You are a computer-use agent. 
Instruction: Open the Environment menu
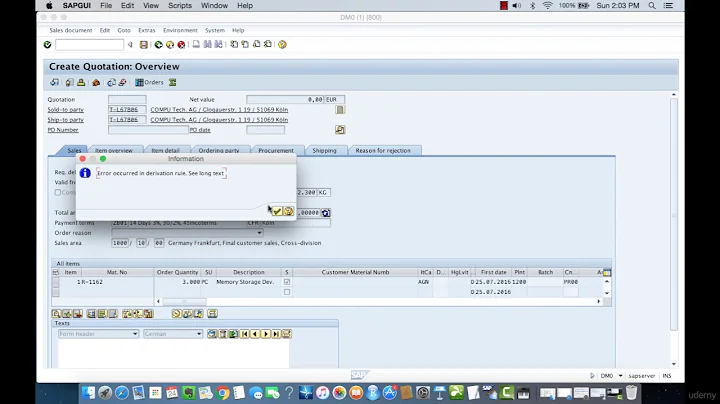pyautogui.click(x=180, y=30)
